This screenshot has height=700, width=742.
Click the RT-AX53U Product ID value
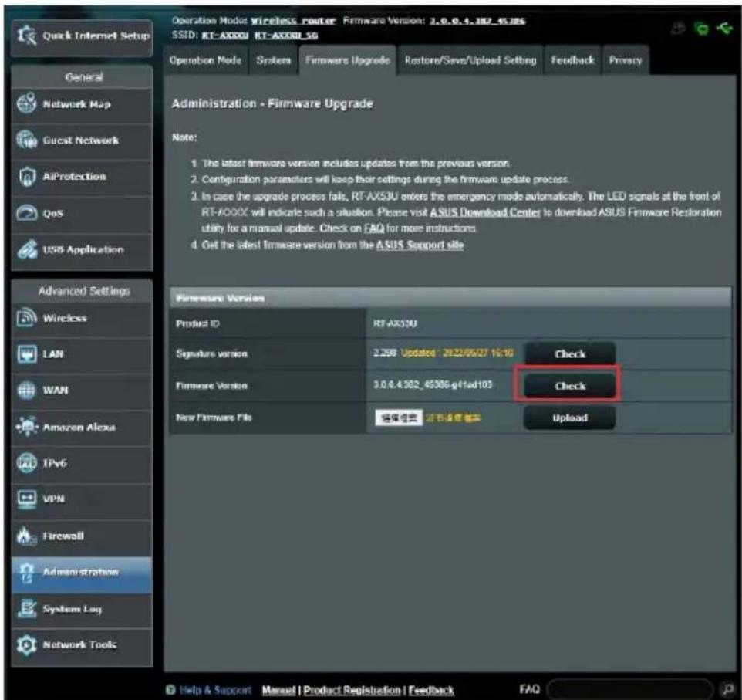click(395, 323)
